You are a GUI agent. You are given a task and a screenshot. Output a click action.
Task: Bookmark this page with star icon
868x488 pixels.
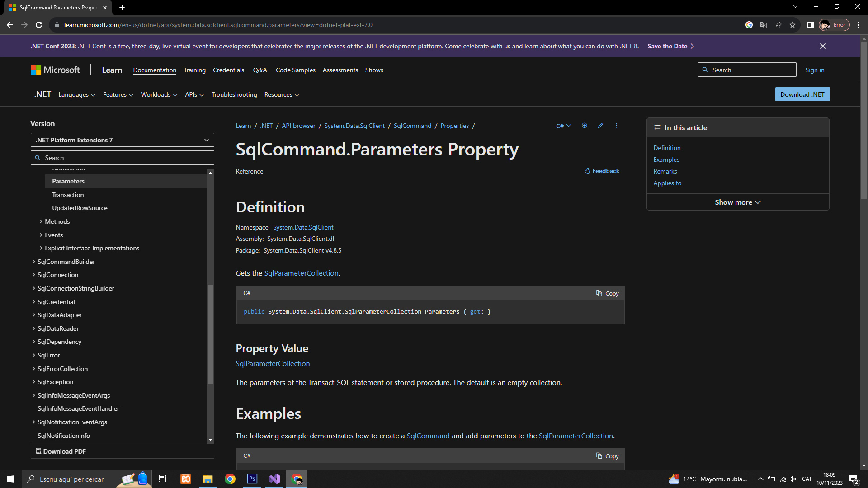click(793, 25)
